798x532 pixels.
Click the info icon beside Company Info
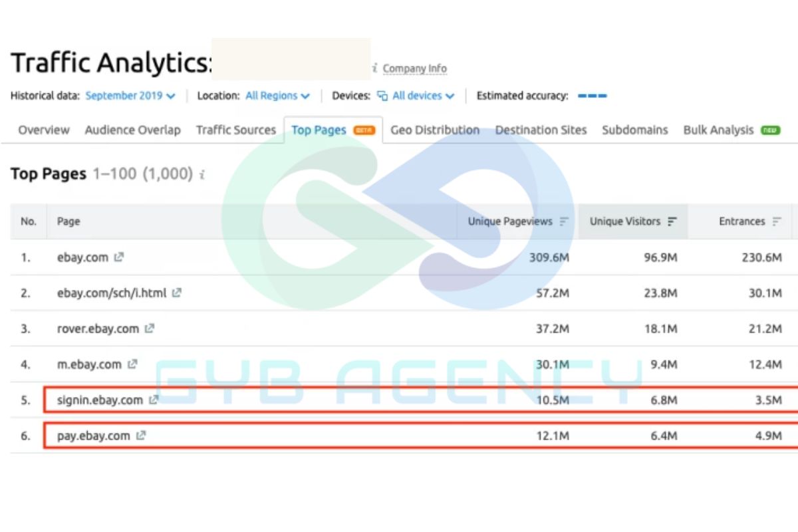pyautogui.click(x=375, y=68)
